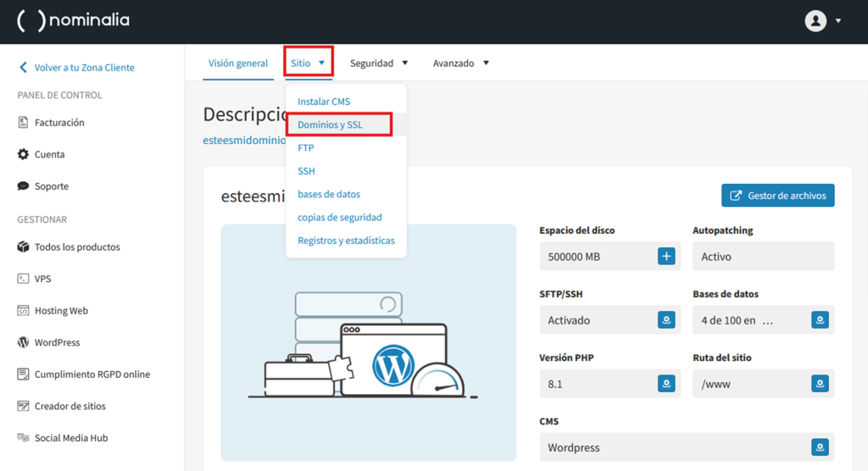The height and width of the screenshot is (471, 868).
Task: Open Soporte in the sidebar
Action: pyautogui.click(x=52, y=186)
